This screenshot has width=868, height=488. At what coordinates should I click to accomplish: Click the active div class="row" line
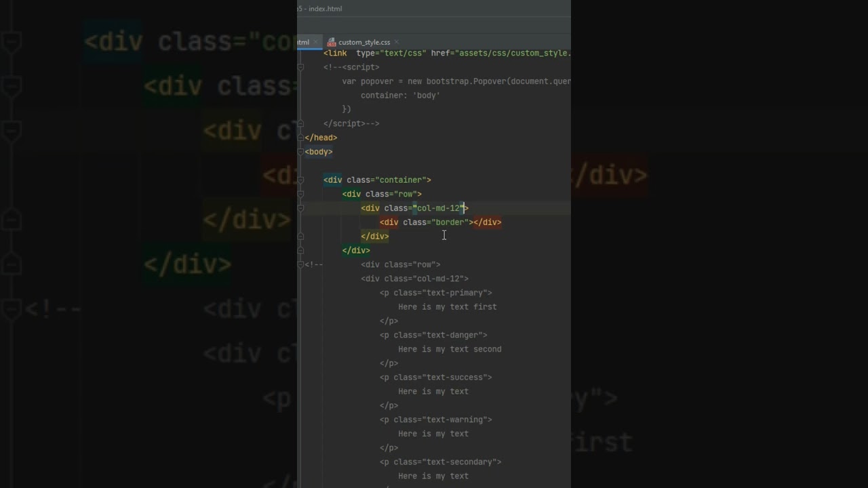(382, 194)
